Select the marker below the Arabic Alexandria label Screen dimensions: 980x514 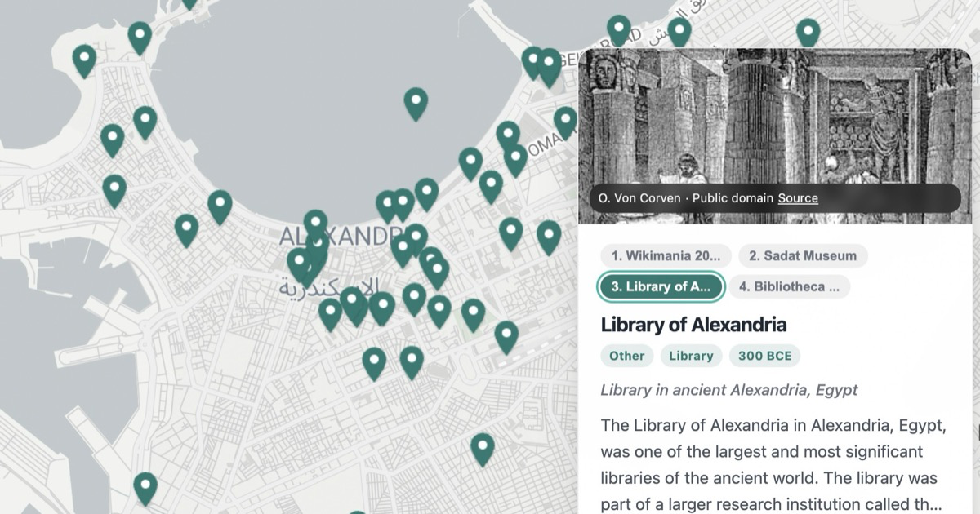331,308
